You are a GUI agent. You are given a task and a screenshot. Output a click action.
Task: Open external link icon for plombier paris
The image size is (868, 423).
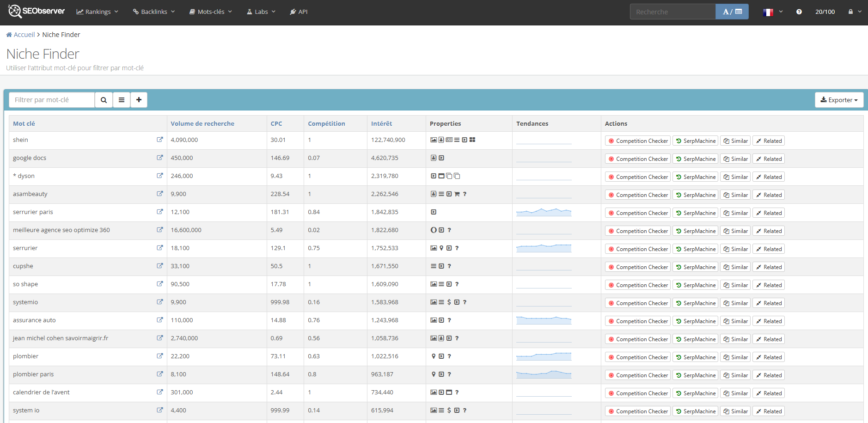tap(160, 374)
